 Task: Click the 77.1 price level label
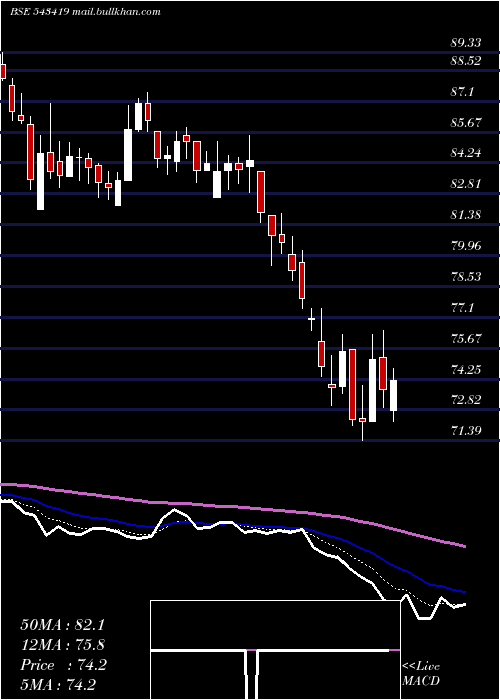click(x=462, y=308)
